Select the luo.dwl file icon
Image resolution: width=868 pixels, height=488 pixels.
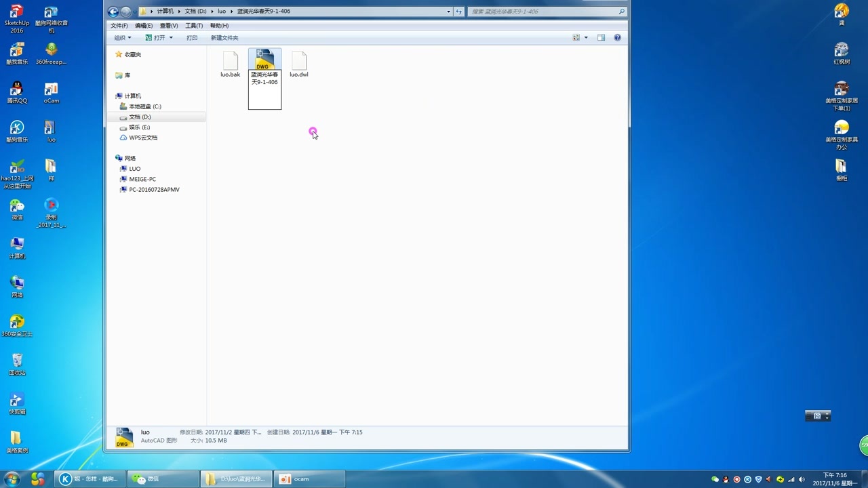tap(298, 61)
